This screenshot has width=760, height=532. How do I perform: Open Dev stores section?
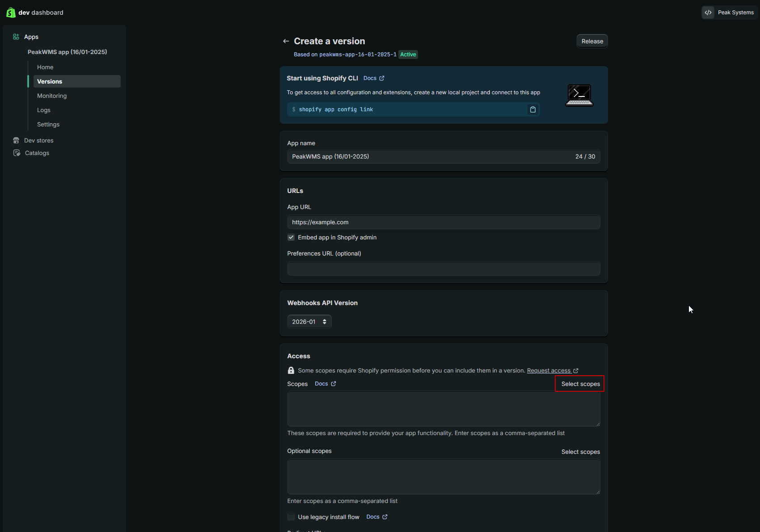pyautogui.click(x=39, y=140)
